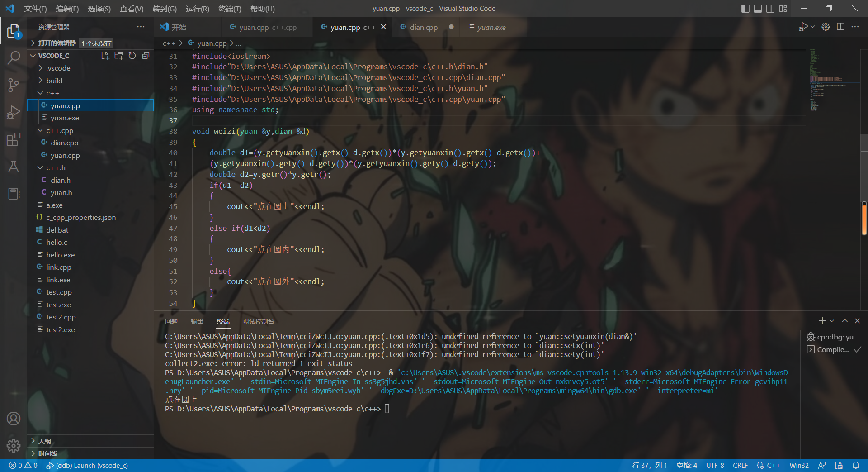Open the run button dropdown arrow
The height and width of the screenshot is (472, 868).
(812, 27)
